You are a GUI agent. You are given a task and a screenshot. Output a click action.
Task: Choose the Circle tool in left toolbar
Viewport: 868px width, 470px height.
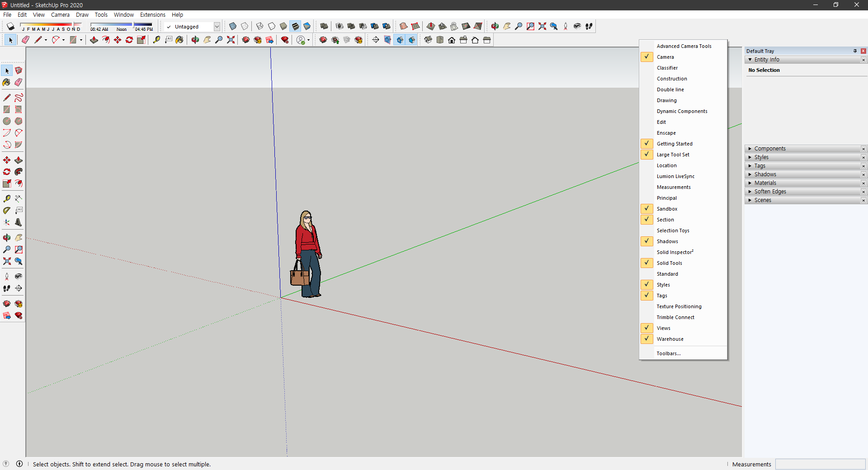tap(7, 121)
